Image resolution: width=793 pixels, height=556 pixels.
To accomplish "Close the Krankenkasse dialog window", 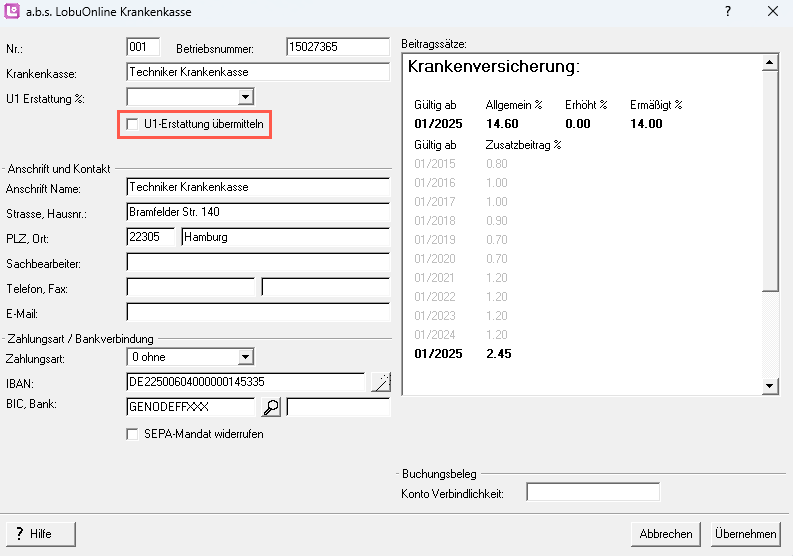I will point(772,12).
